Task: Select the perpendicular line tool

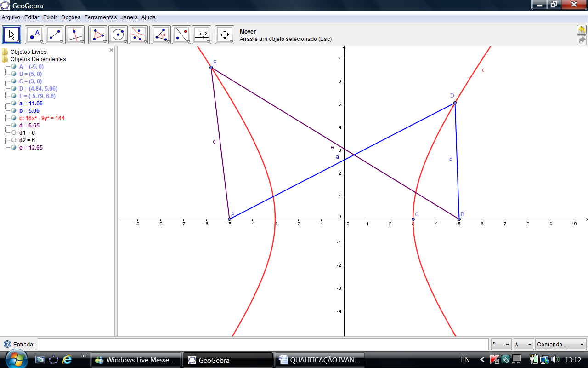Action: tap(75, 35)
